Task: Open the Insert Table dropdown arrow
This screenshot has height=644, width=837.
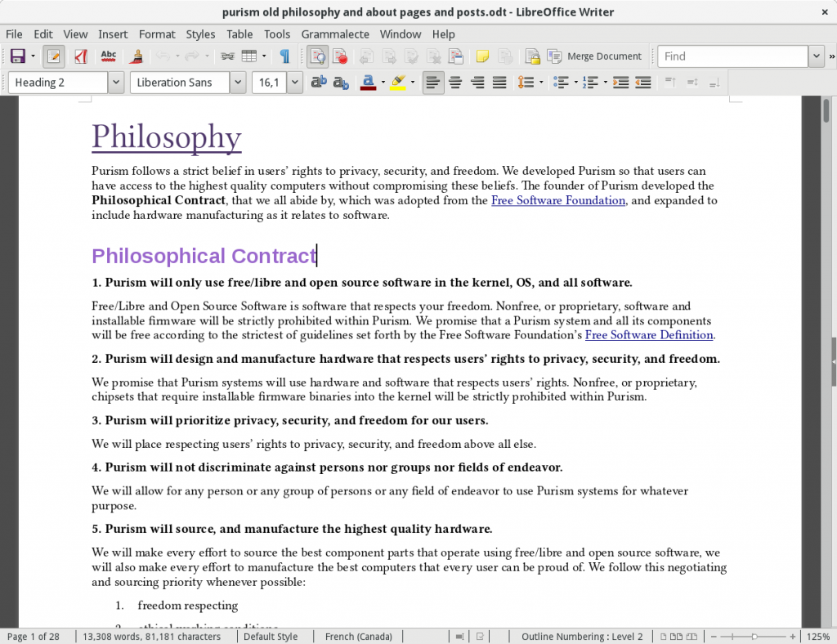Action: pyautogui.click(x=264, y=56)
